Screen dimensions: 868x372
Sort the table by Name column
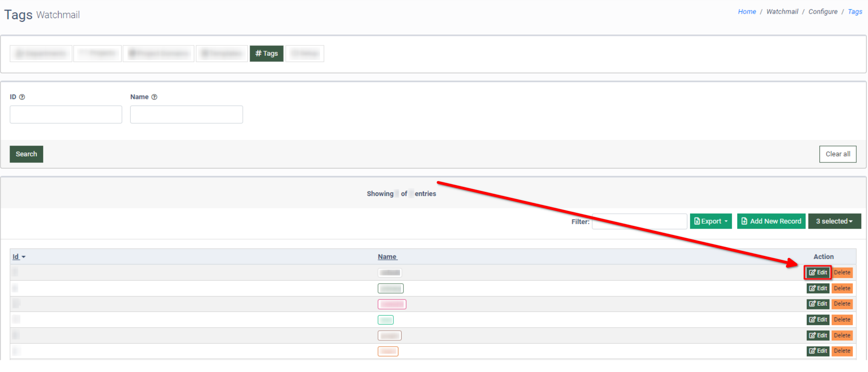(x=387, y=257)
